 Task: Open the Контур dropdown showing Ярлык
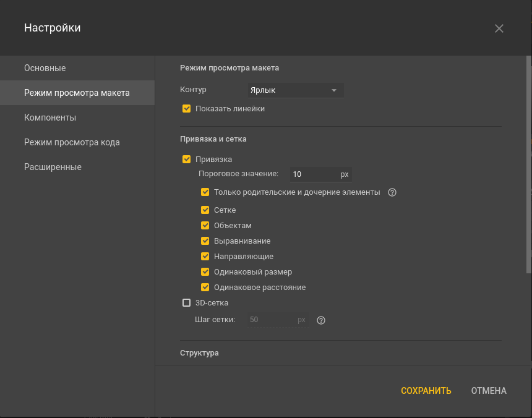(295, 90)
